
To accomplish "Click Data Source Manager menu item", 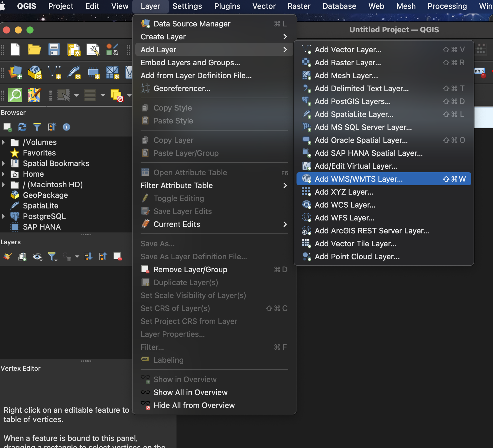I will [192, 24].
